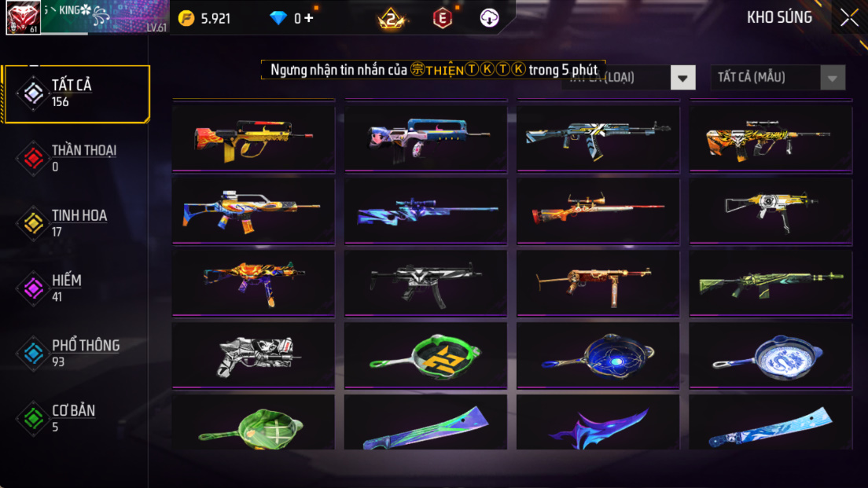This screenshot has width=868, height=488.
Task: Select the Cơ Bản category
Action: 76,418
